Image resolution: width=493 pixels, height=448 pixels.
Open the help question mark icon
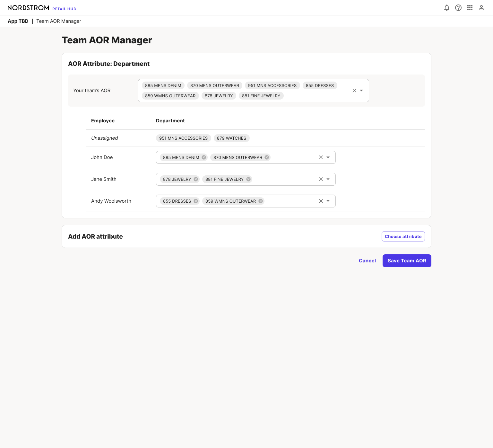[x=458, y=8]
